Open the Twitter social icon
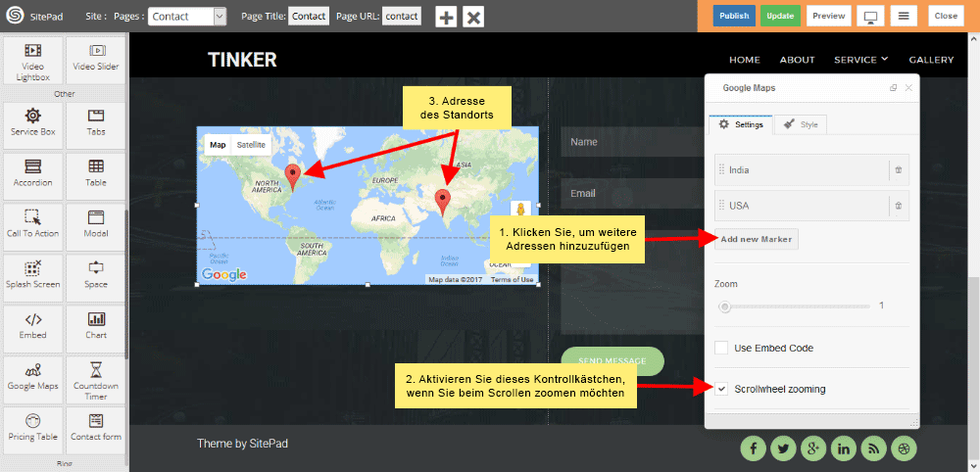 783,448
